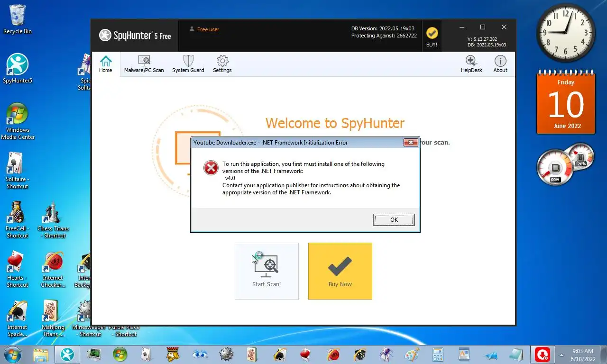Open Minesweeper from the taskbar
Viewport: 607px width, 364px height.
tap(226, 354)
